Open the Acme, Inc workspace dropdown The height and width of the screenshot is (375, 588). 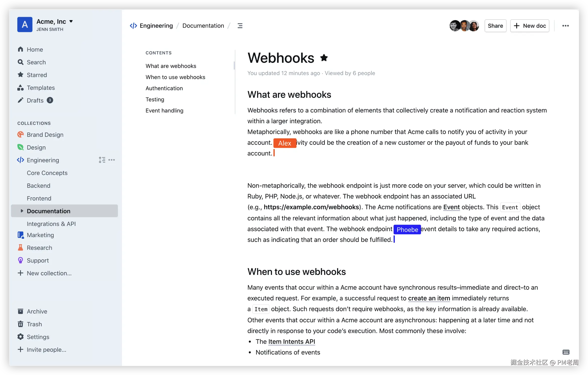click(71, 21)
